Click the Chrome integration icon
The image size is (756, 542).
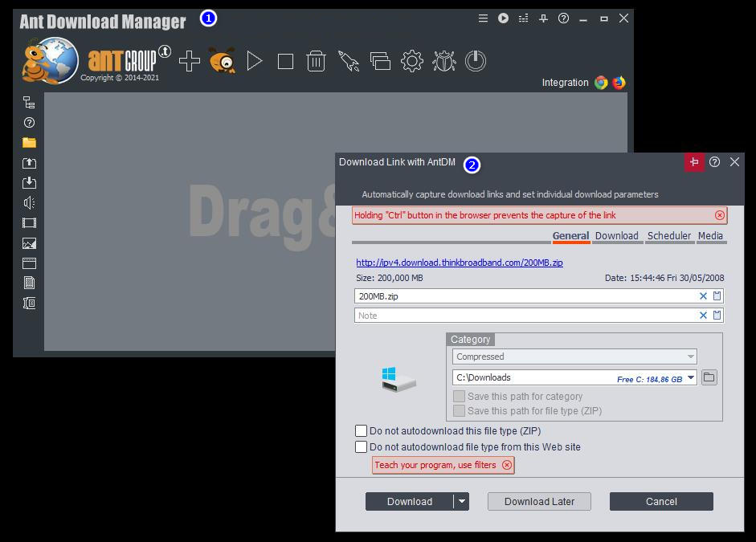(x=601, y=83)
